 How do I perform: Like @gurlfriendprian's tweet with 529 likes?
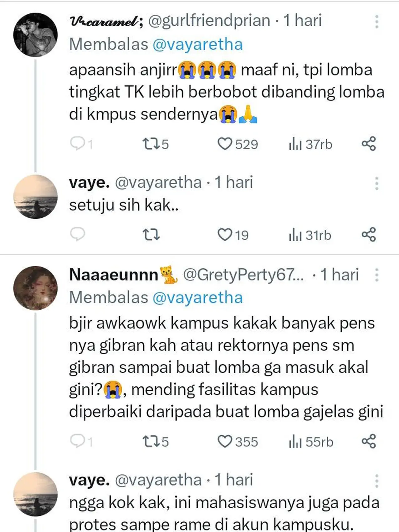tap(226, 144)
